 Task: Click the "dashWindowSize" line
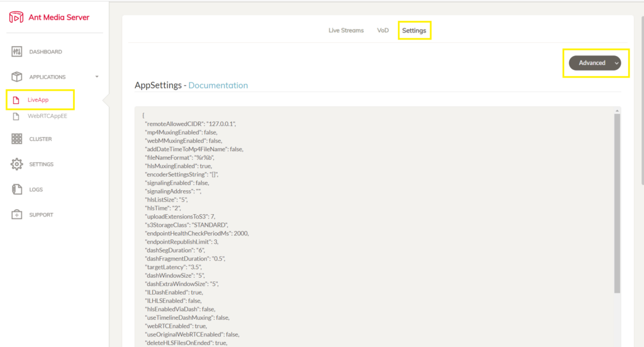coord(175,275)
